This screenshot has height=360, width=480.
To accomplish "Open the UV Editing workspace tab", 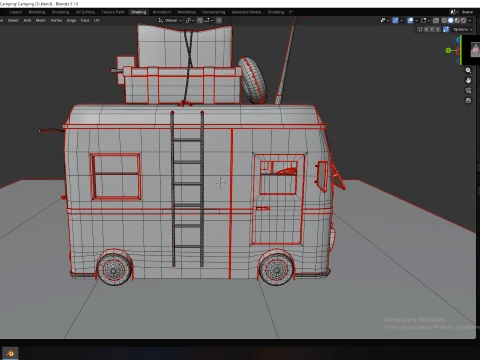I will (85, 12).
